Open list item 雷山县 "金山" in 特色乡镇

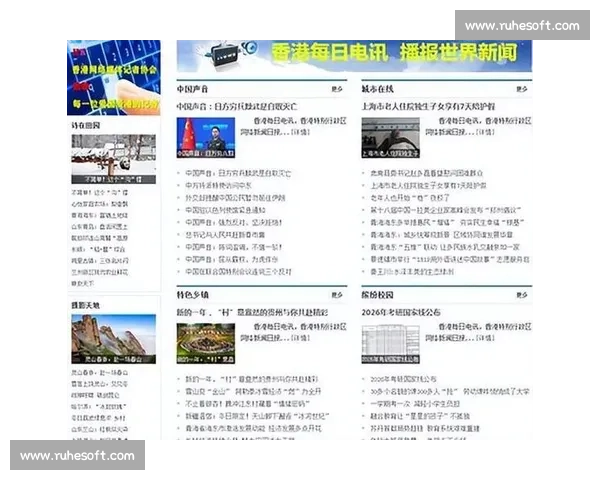[x=253, y=392]
